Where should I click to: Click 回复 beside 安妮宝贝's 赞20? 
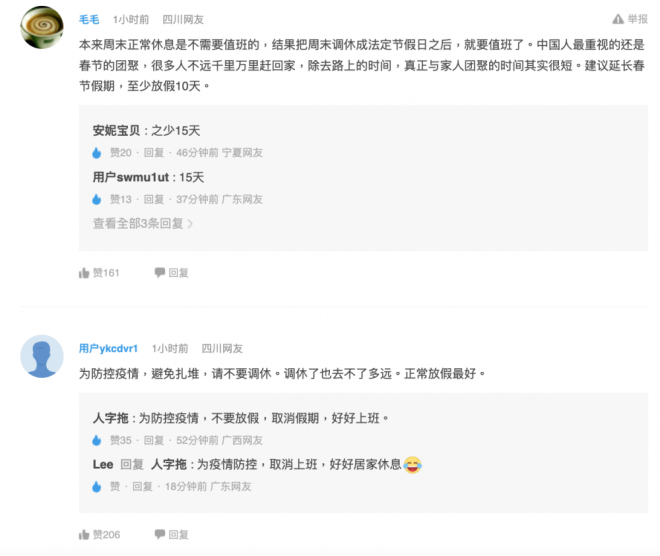pyautogui.click(x=154, y=152)
